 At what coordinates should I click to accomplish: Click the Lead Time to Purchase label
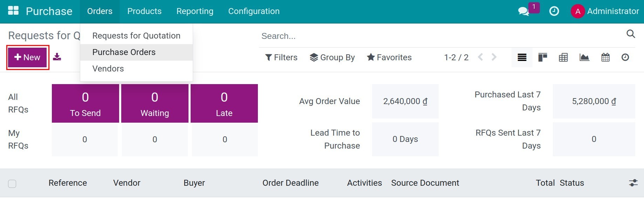(335, 139)
